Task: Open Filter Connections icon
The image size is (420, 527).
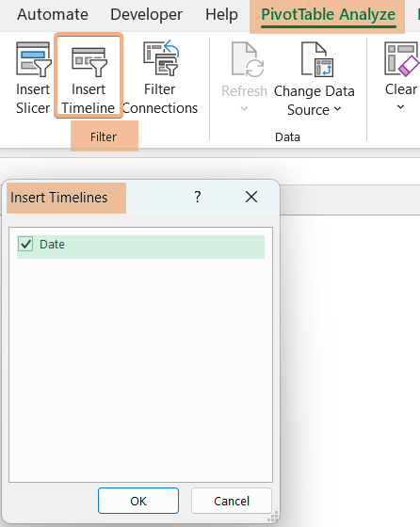Action: (x=161, y=57)
